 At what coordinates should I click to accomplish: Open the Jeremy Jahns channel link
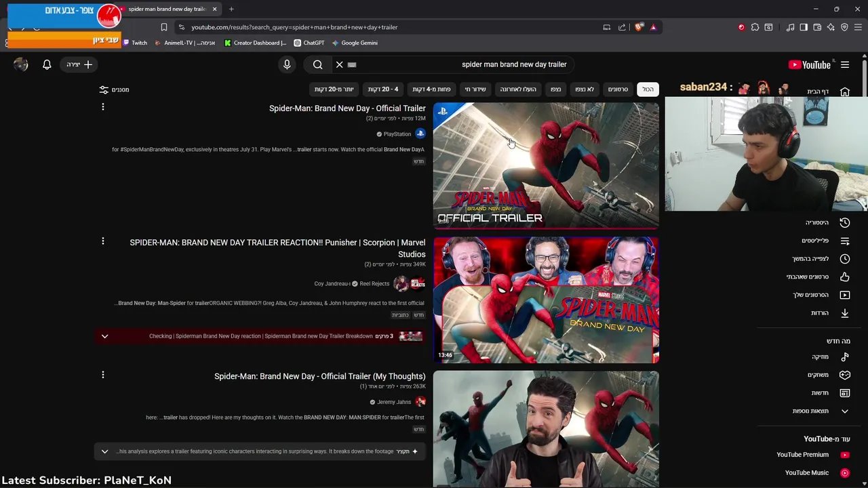pyautogui.click(x=394, y=402)
